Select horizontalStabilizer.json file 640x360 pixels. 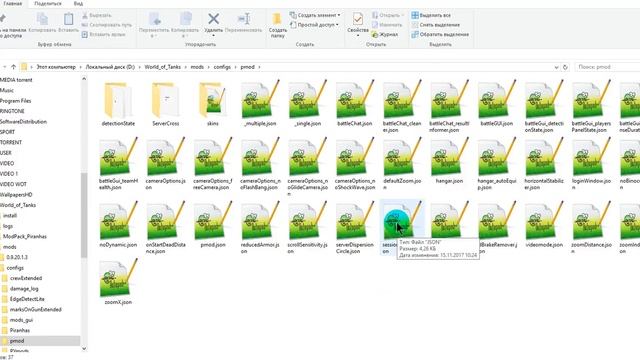[x=544, y=164]
